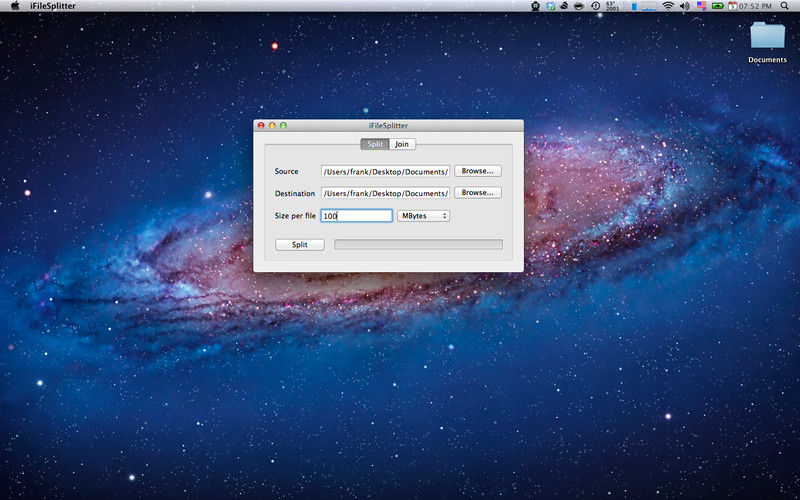Viewport: 800px width, 500px height.
Task: Click the calendar icon in menu bar
Action: 733,6
